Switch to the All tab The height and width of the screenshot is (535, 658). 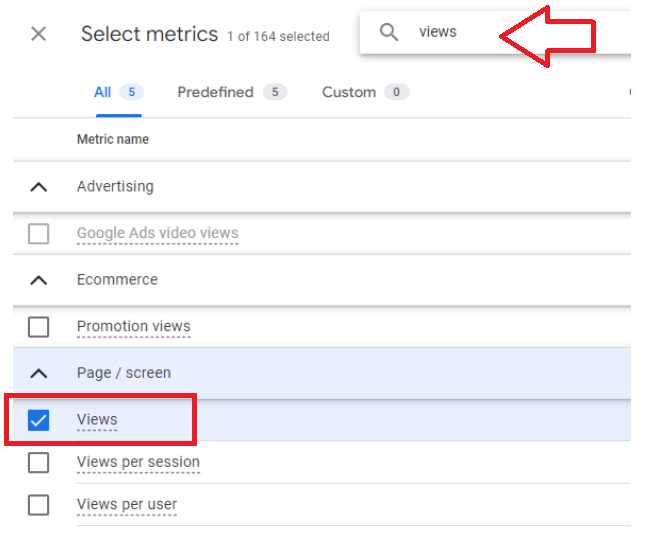click(x=119, y=92)
